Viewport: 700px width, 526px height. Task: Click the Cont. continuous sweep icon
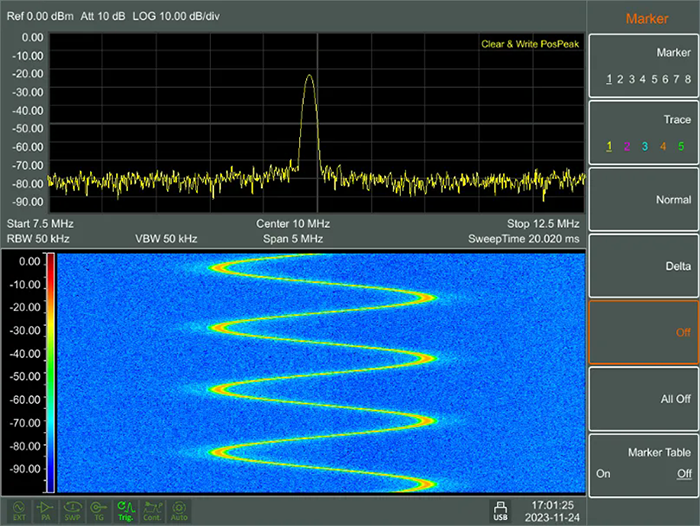pos(152,511)
